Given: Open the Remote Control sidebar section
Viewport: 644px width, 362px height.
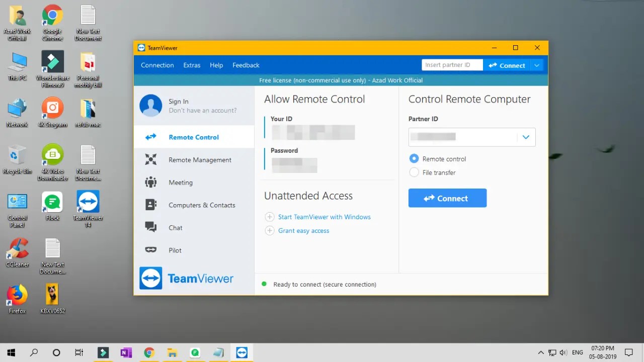Looking at the screenshot, I should 193,137.
